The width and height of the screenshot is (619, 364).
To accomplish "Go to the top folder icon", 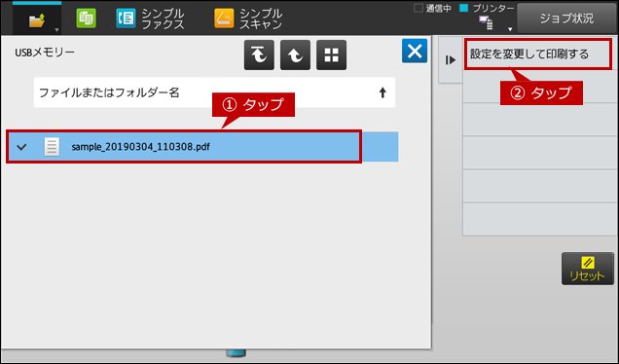I will (259, 55).
